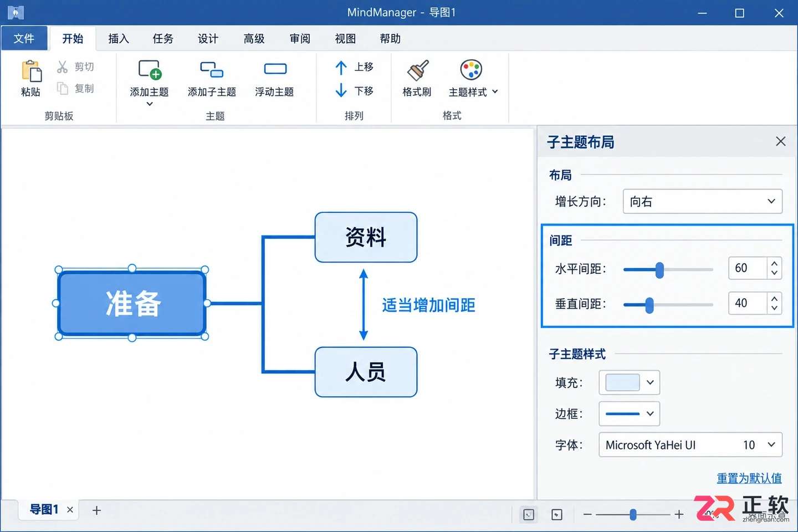The width and height of the screenshot is (798, 532).
Task: Click the zoom in plus icon
Action: point(679,515)
